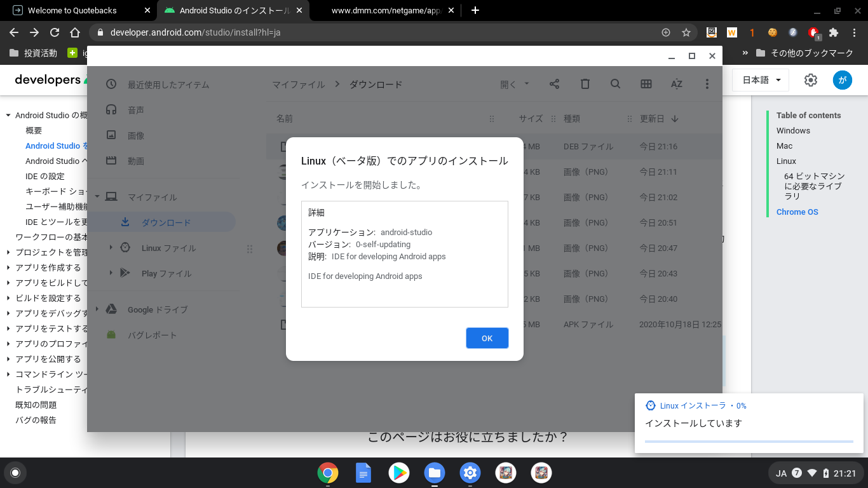The height and width of the screenshot is (488, 868).
Task: Open 概要 in the docs navigation
Action: click(x=34, y=130)
